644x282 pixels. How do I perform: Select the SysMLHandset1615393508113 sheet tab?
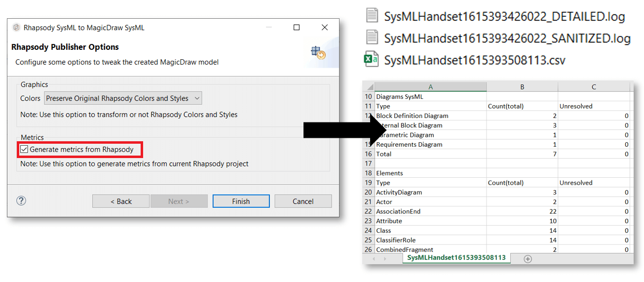[456, 258]
